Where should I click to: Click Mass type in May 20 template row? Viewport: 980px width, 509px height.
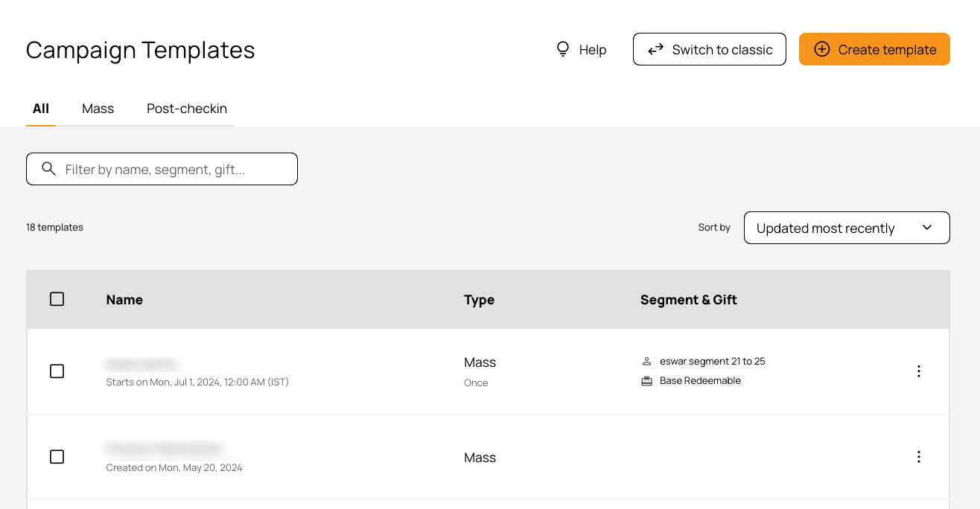tap(480, 458)
